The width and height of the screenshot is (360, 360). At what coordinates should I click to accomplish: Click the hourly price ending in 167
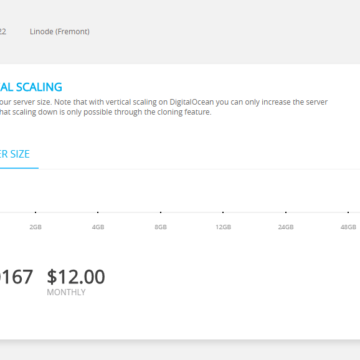[16, 277]
